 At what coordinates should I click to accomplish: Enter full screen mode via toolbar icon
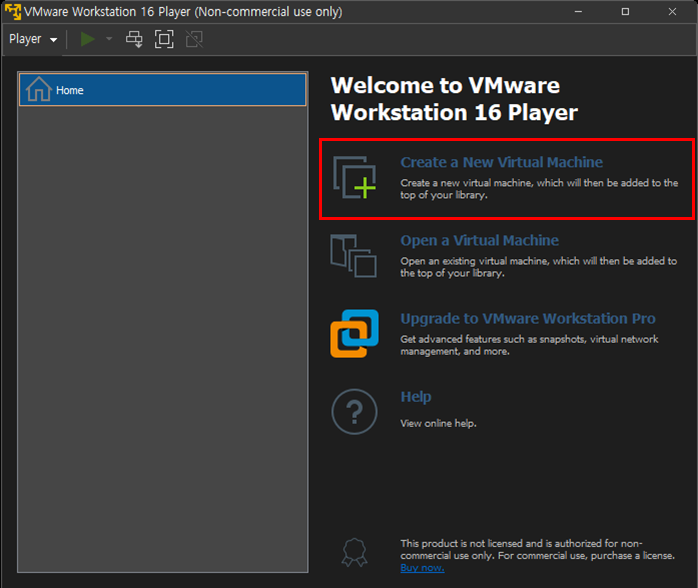coord(164,39)
